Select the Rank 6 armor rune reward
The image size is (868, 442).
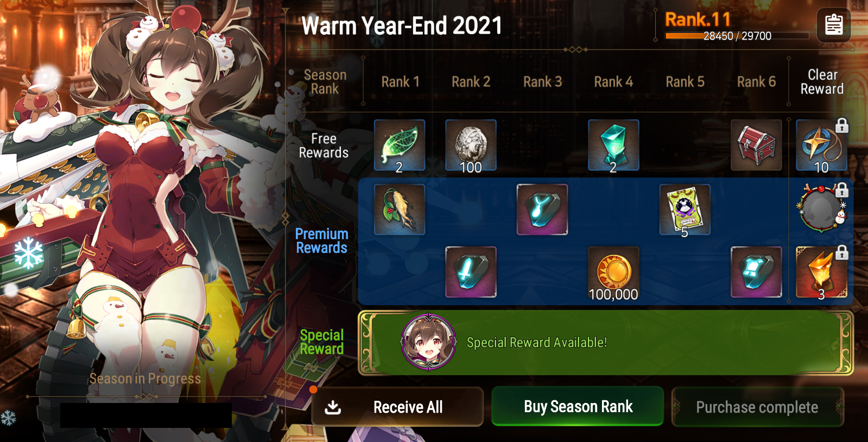click(756, 272)
